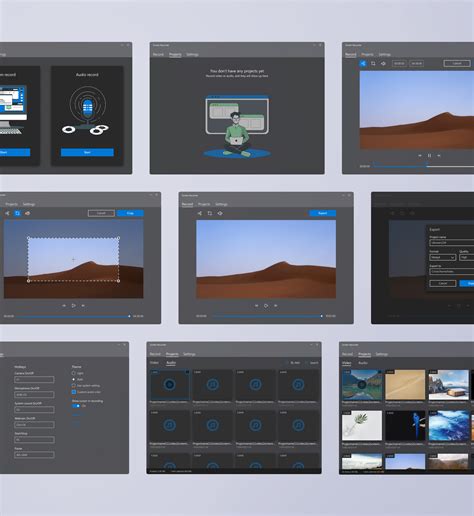Click previous control in the window with Export button
Viewport: 474px width, 516px height.
pyautogui.click(x=256, y=305)
